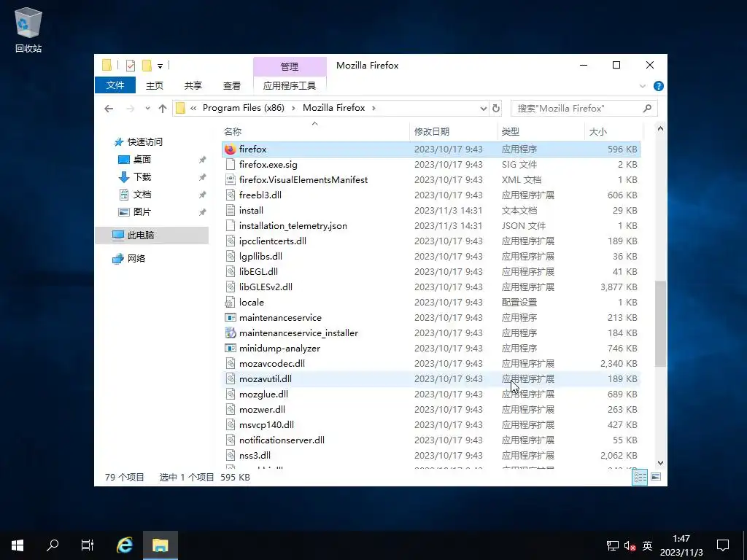Click the maintenanceservice application icon
Viewport: 747px width, 560px height.
tap(231, 318)
